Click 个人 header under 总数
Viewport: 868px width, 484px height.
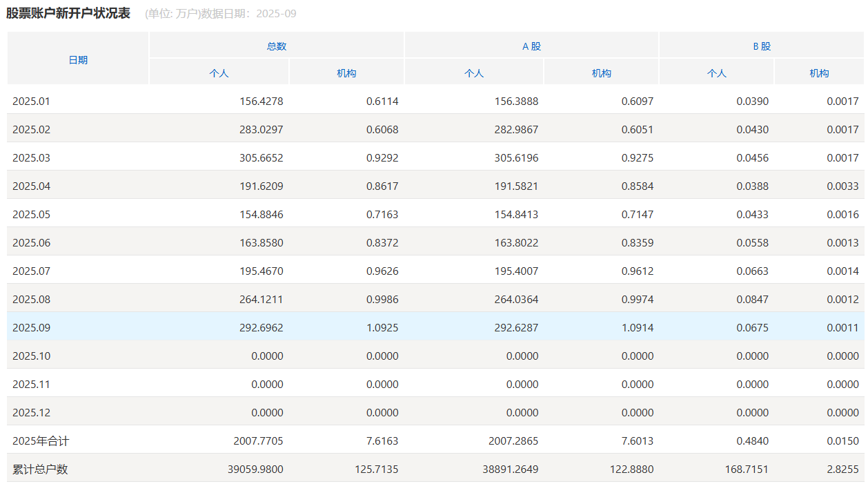(x=219, y=73)
